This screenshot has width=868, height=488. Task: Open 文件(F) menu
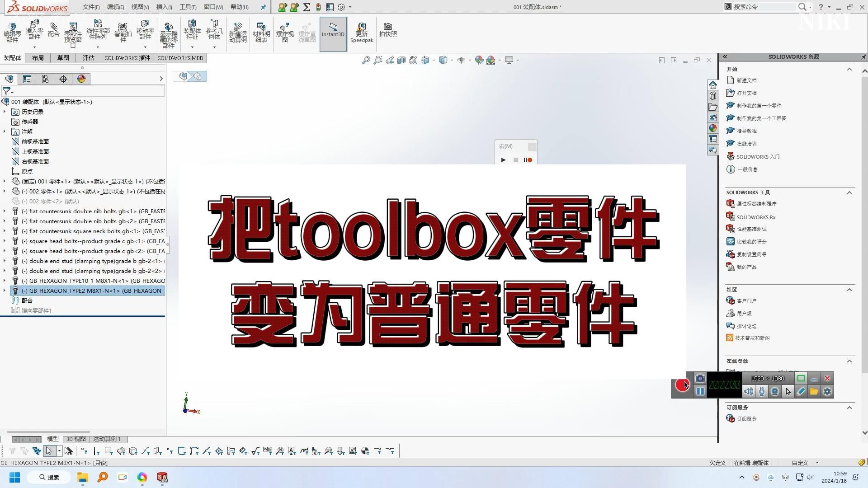[91, 7]
